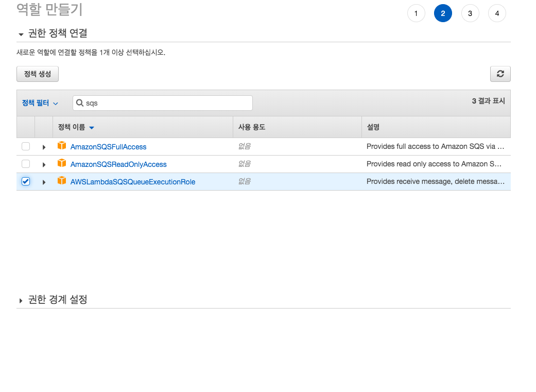Open the AWSLambdaSQSQueueExecutionRole policy link
This screenshot has width=536, height=392.
click(x=133, y=182)
